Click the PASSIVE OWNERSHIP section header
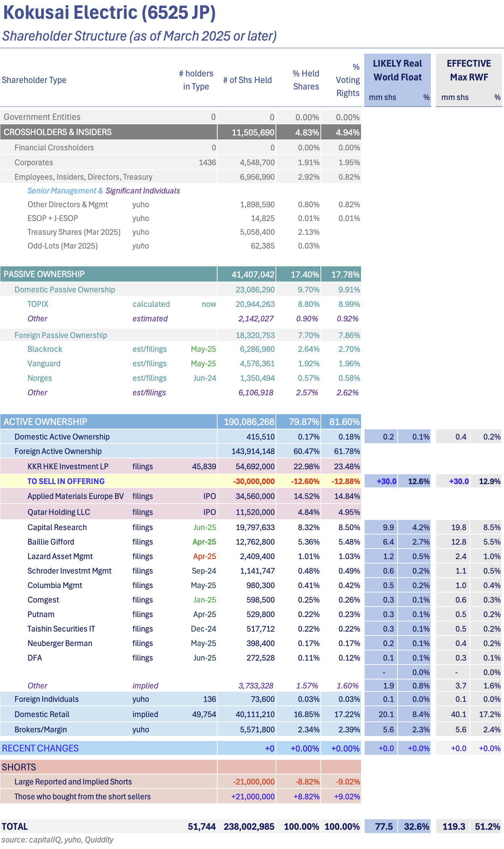Screen dimensions: 504x849 pyautogui.click(x=44, y=274)
